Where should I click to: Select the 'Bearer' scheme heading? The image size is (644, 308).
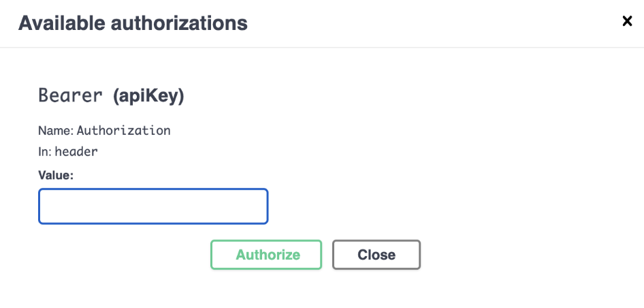click(x=71, y=95)
